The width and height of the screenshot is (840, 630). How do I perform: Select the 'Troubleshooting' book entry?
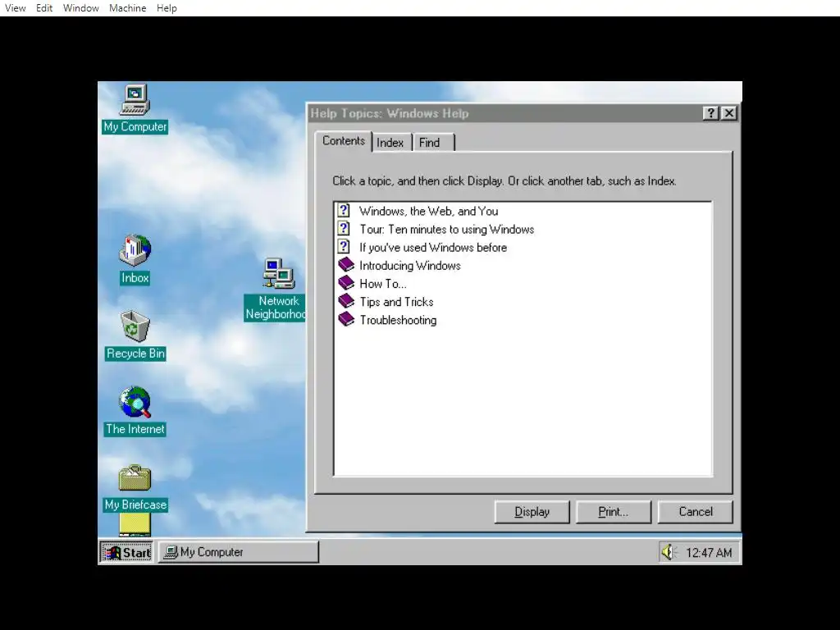tap(398, 321)
